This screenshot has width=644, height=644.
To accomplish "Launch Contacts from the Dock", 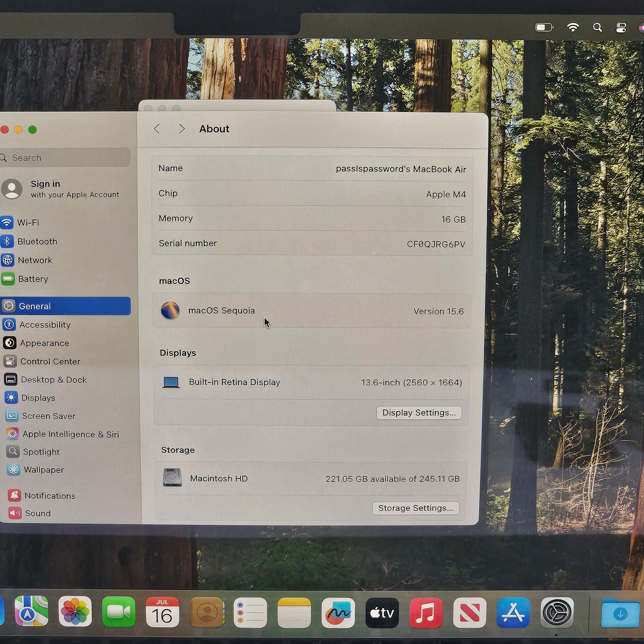I will (207, 613).
